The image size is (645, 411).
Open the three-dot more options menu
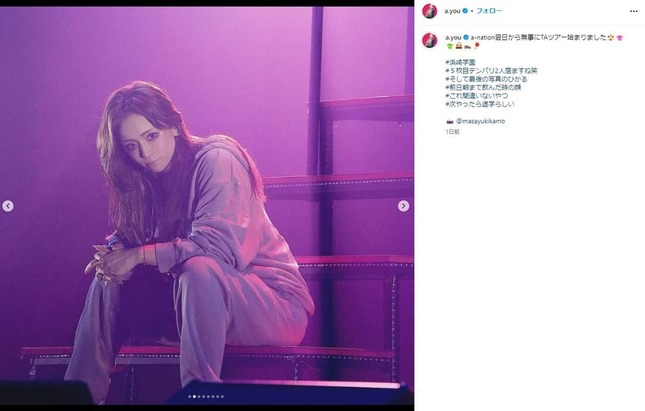633,11
